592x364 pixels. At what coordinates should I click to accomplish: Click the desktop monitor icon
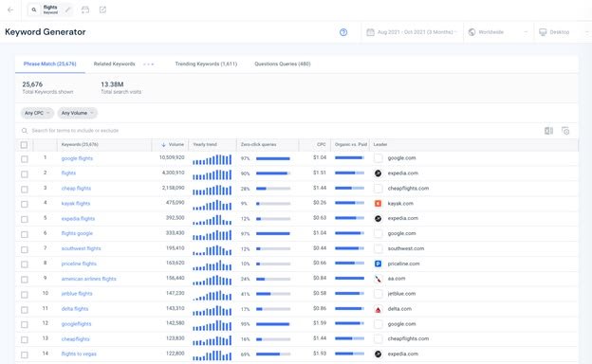coord(543,32)
